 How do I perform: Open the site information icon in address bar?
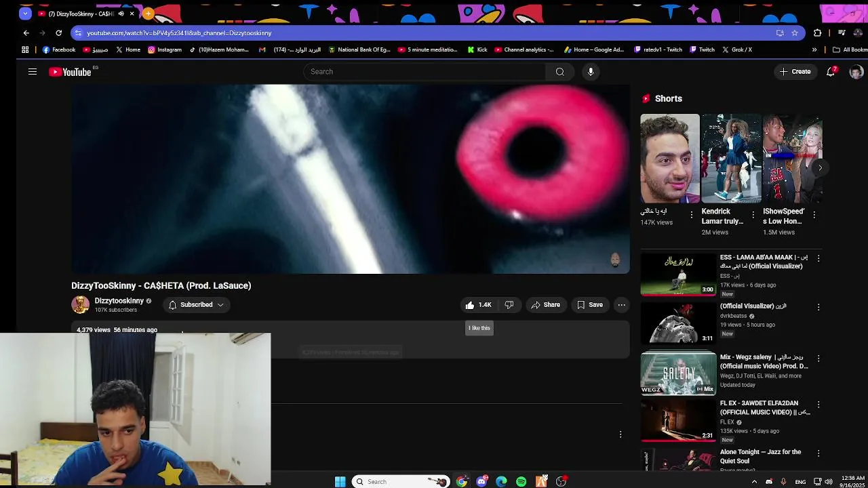click(x=78, y=33)
